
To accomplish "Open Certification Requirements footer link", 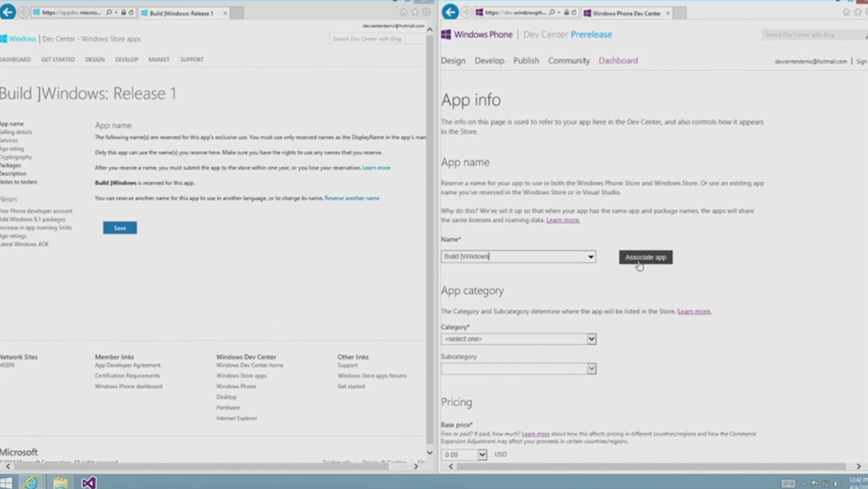I will [x=127, y=375].
